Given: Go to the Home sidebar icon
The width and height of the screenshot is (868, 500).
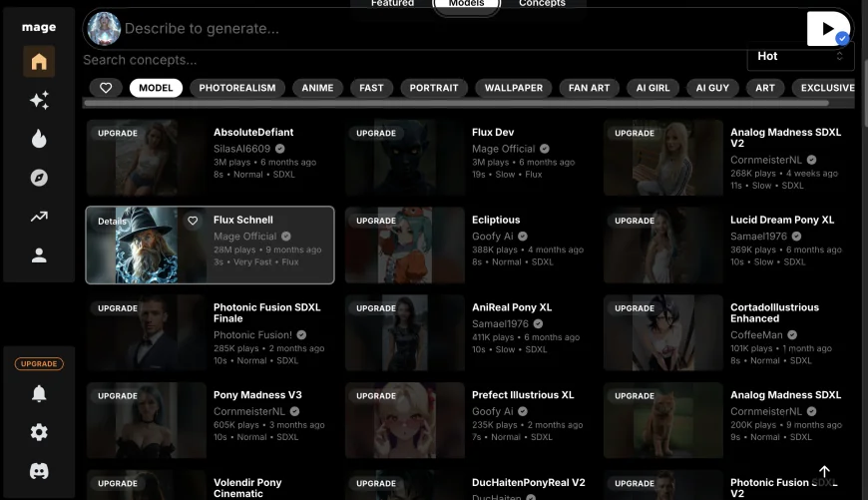Looking at the screenshot, I should (39, 62).
